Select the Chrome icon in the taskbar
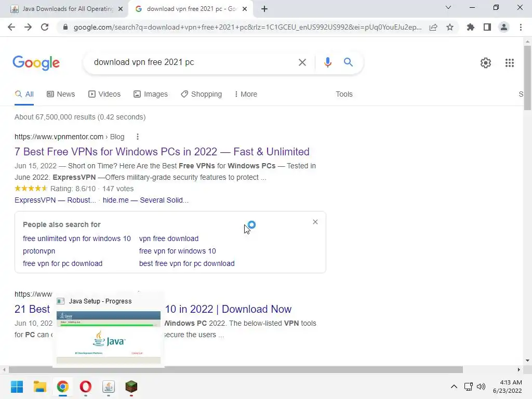This screenshot has height=399, width=532. (x=62, y=387)
